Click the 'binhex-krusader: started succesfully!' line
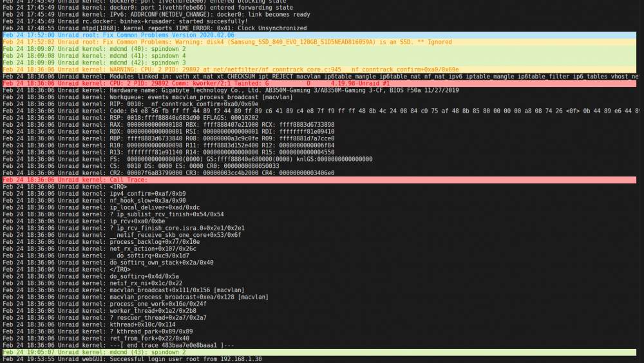The width and height of the screenshot is (644, 363). 126,21
